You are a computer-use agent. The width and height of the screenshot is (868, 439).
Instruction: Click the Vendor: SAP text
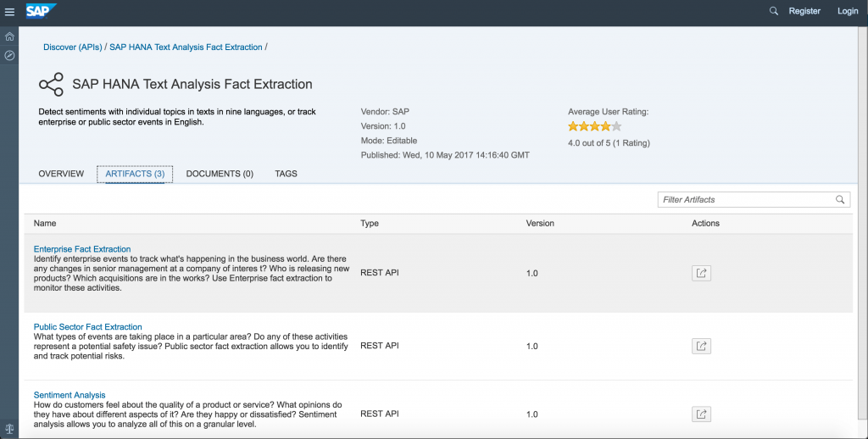pyautogui.click(x=385, y=112)
